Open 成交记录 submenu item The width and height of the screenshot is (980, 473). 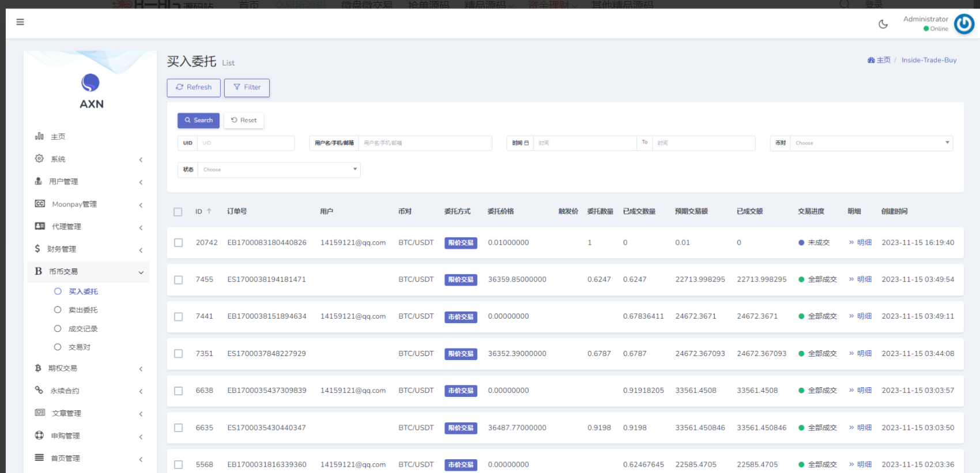tap(83, 329)
